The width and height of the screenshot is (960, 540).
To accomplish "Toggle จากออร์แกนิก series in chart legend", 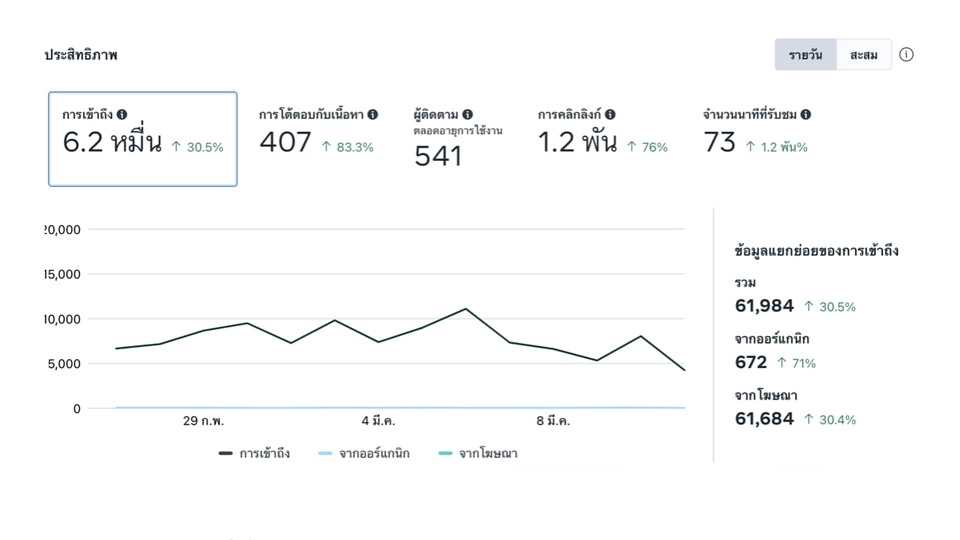I will tap(364, 454).
